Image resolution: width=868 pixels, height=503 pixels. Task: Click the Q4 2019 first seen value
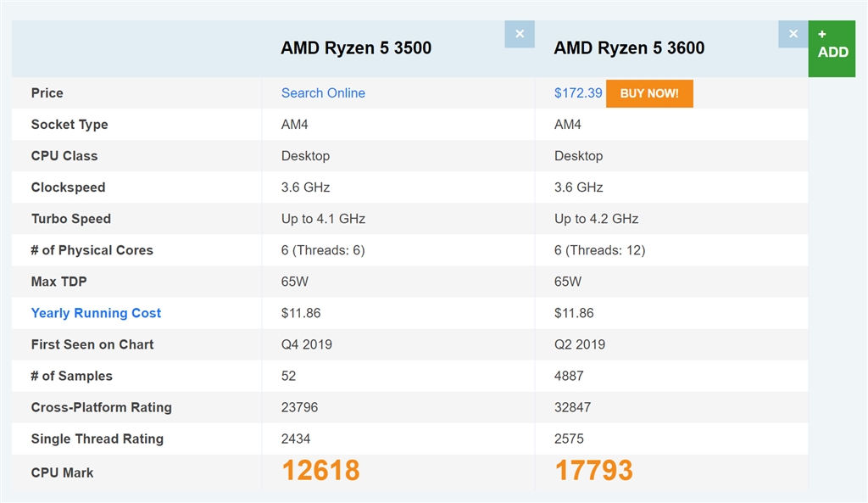307,344
